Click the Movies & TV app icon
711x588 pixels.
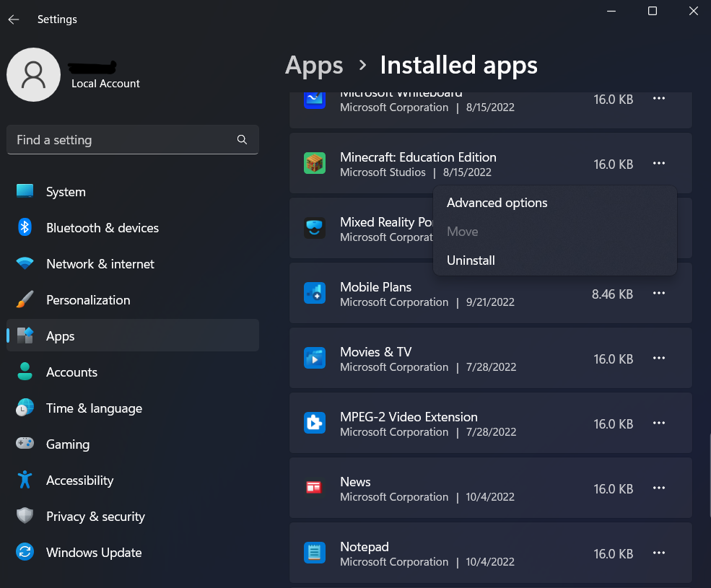(x=315, y=359)
